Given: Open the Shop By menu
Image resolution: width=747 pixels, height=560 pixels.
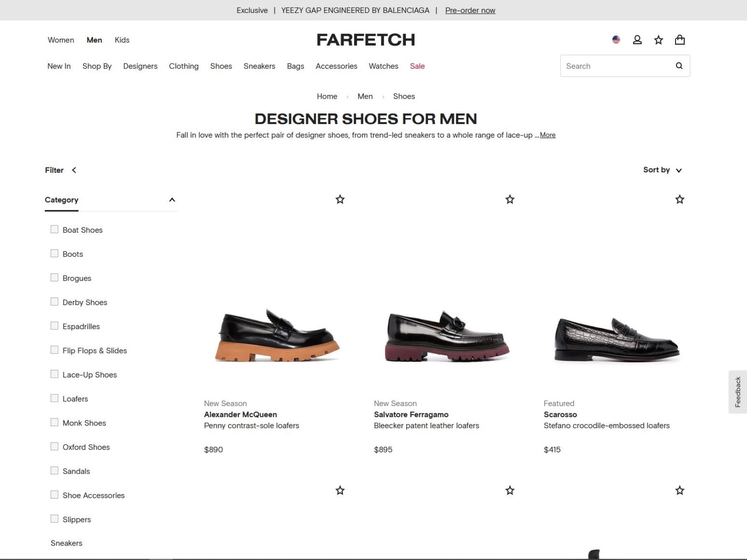Looking at the screenshot, I should [x=97, y=66].
